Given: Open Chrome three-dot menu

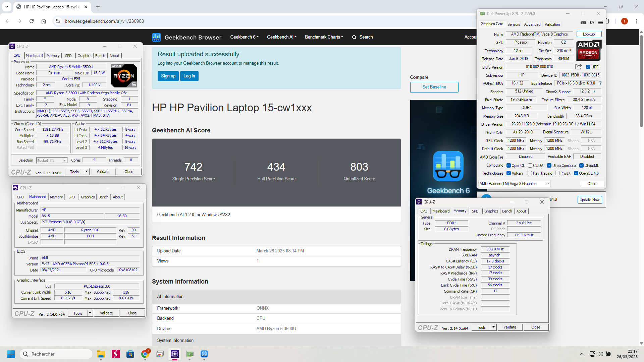Looking at the screenshot, I should coord(636,21).
